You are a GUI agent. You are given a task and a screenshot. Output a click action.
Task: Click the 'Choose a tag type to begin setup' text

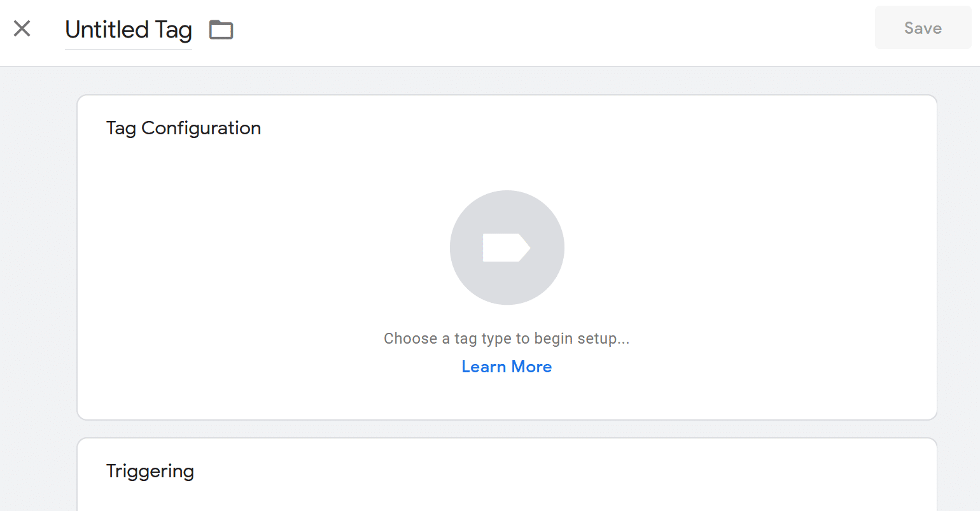(507, 339)
